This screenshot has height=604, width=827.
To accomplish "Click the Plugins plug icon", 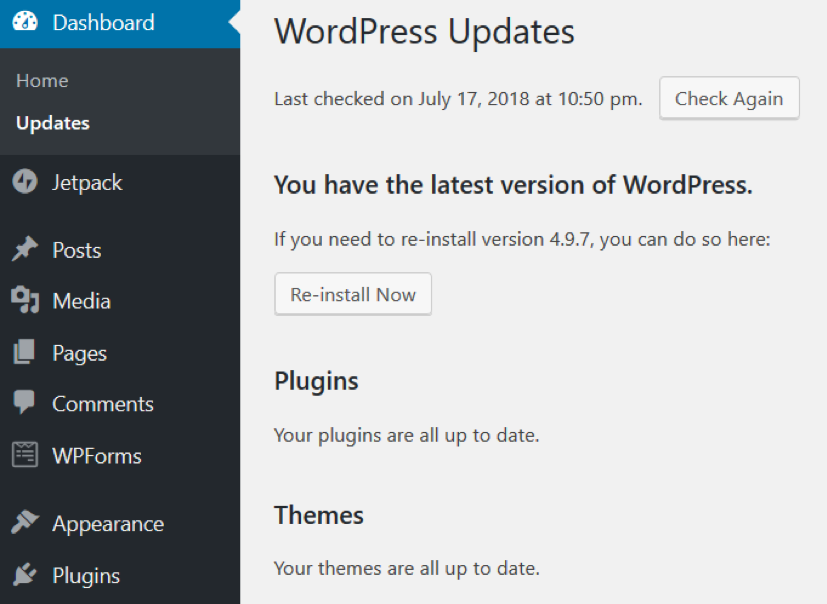I will pos(25,574).
